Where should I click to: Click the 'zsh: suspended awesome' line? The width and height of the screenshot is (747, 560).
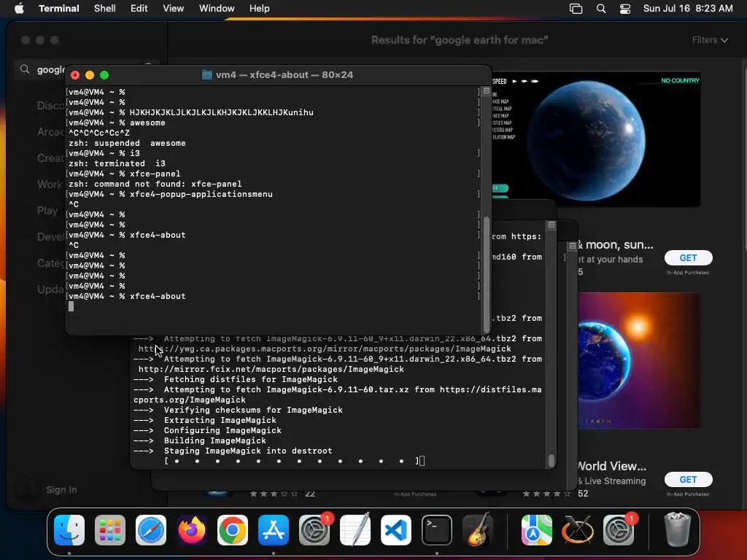127,144
